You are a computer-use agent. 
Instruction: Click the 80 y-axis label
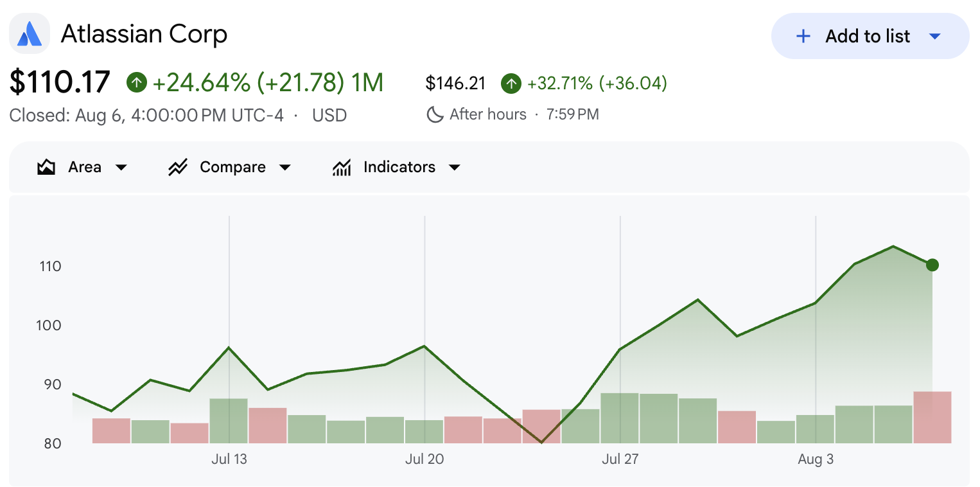coord(52,443)
